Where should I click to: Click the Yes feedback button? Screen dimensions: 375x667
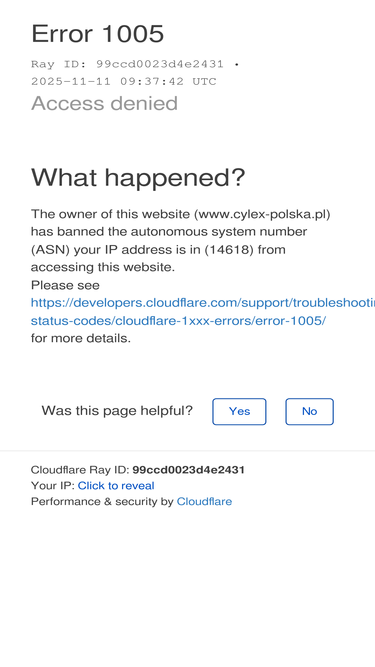point(239,411)
